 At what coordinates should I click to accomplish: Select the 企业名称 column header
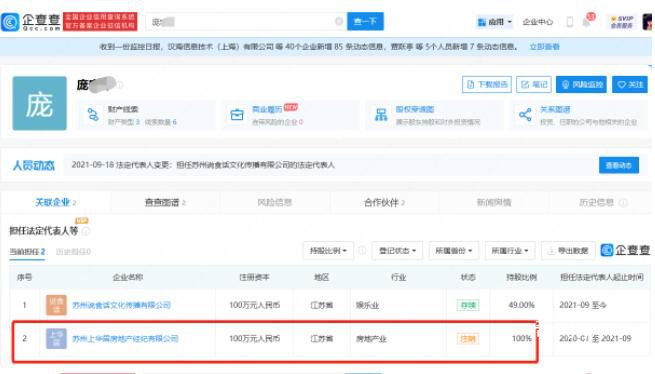point(128,277)
